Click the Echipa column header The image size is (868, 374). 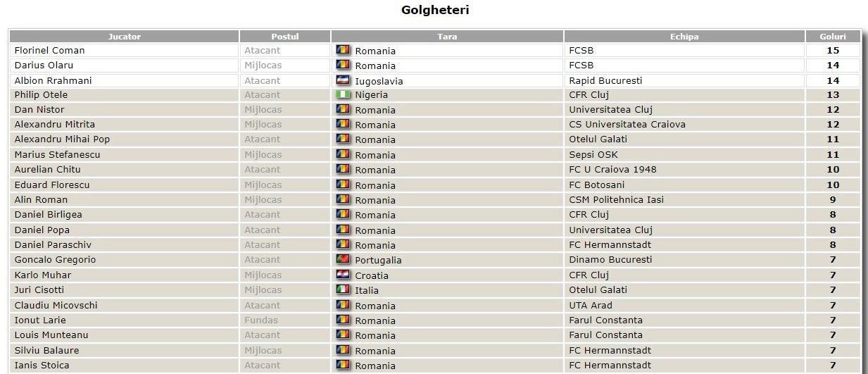pos(684,37)
